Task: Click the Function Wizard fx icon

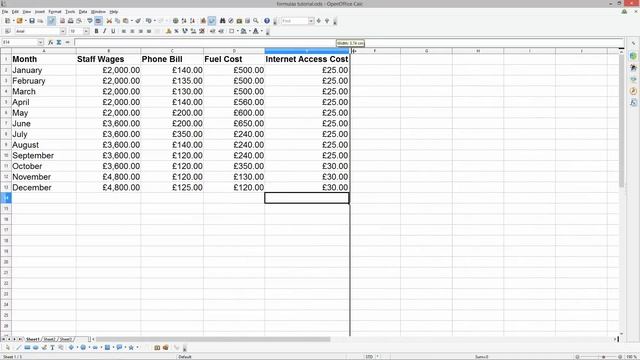Action: tap(51, 42)
